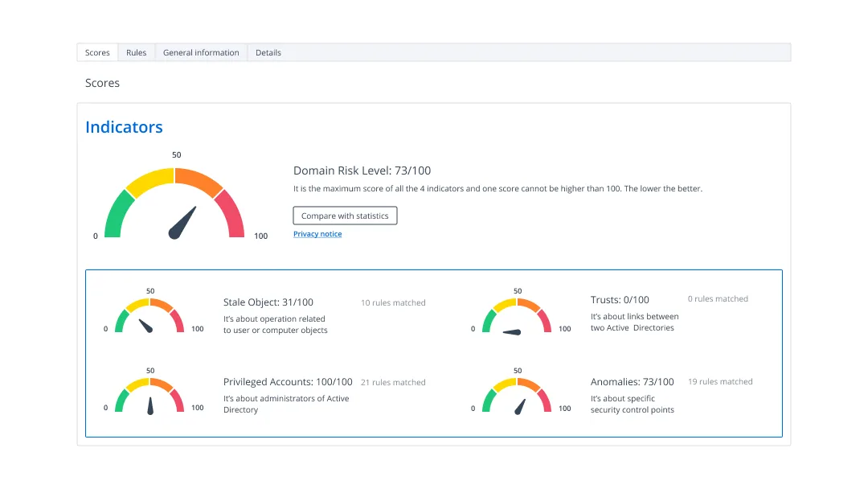Select 'Anomalies: 73/100' text
The width and height of the screenshot is (868, 489).
pos(633,381)
